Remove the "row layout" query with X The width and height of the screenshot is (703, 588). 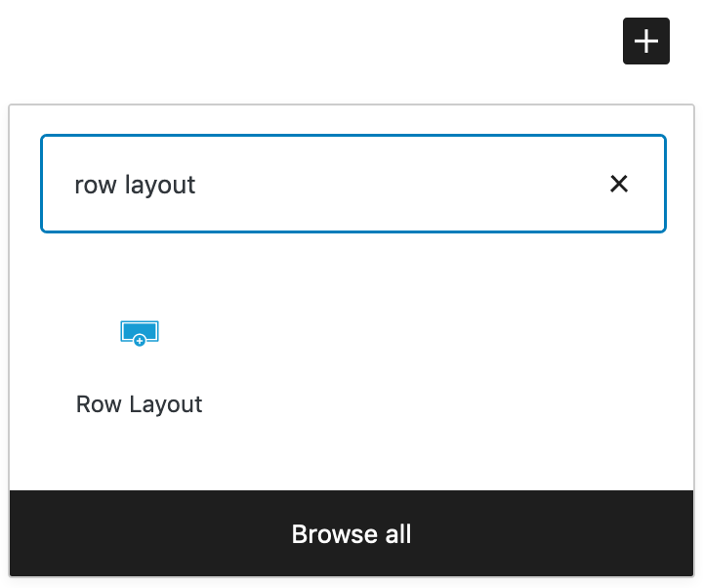[619, 184]
